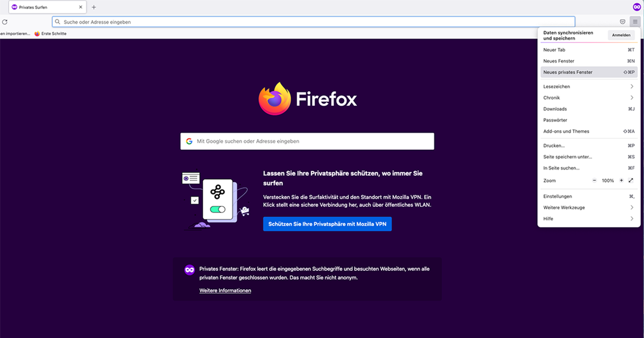
Task: Open Einstellungen from menu
Action: pyautogui.click(x=589, y=196)
